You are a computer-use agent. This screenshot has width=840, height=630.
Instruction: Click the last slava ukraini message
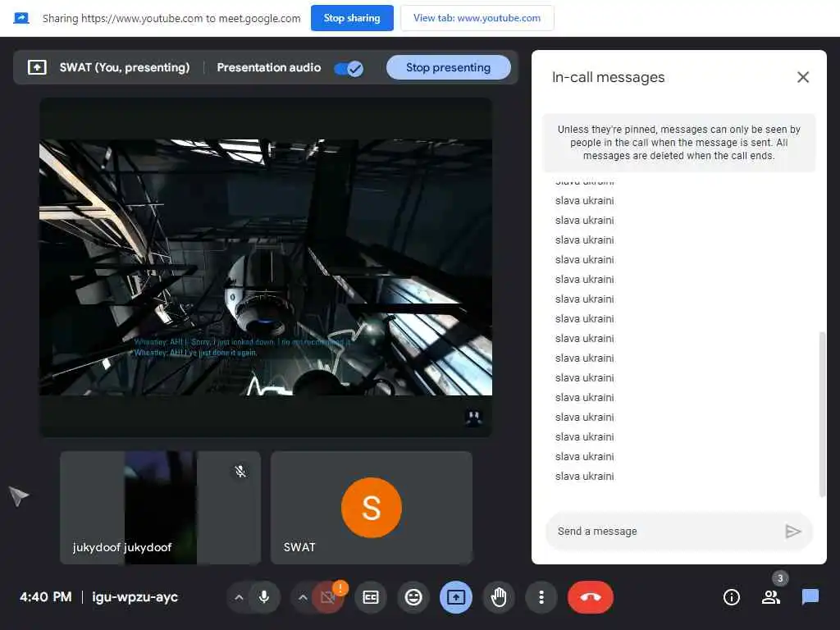coord(584,477)
